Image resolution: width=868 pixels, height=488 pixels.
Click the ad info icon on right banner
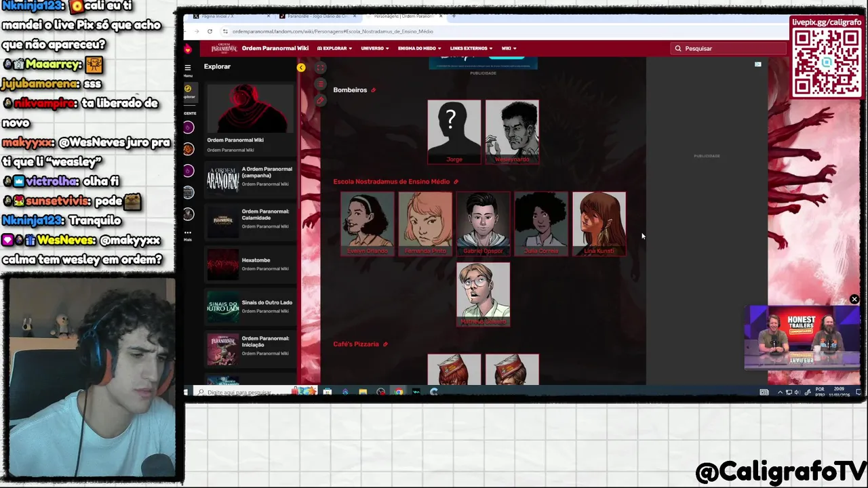(x=757, y=64)
